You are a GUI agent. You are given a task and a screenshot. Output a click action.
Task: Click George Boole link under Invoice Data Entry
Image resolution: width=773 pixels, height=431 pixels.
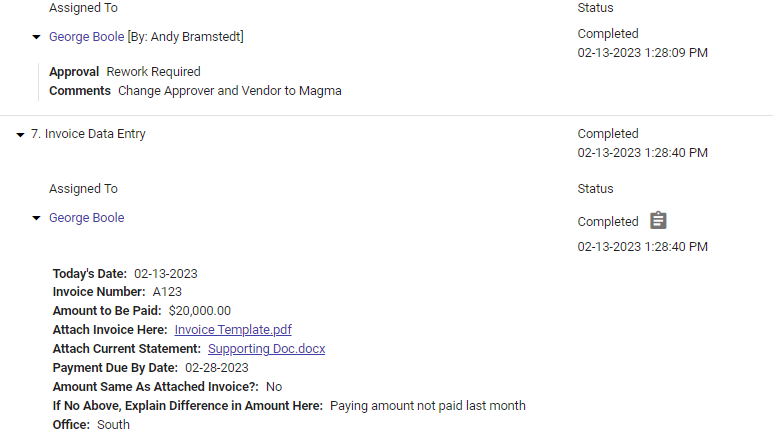[x=86, y=218]
